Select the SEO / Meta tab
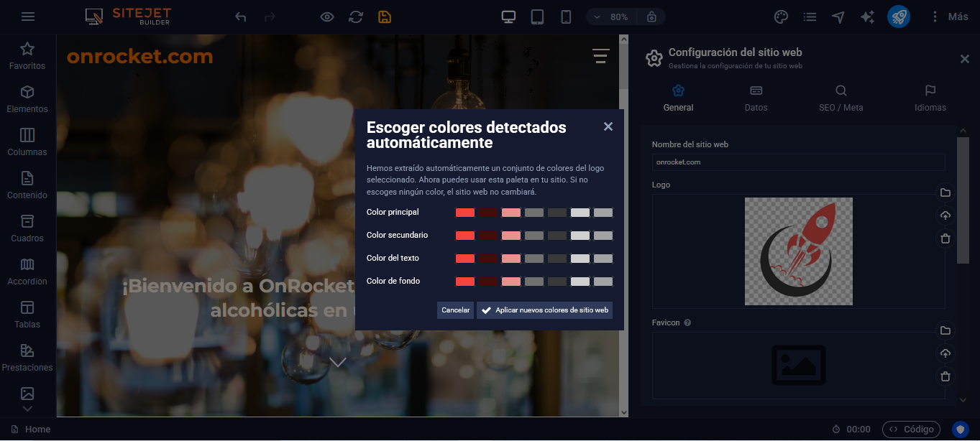The width and height of the screenshot is (980, 441). click(x=841, y=98)
